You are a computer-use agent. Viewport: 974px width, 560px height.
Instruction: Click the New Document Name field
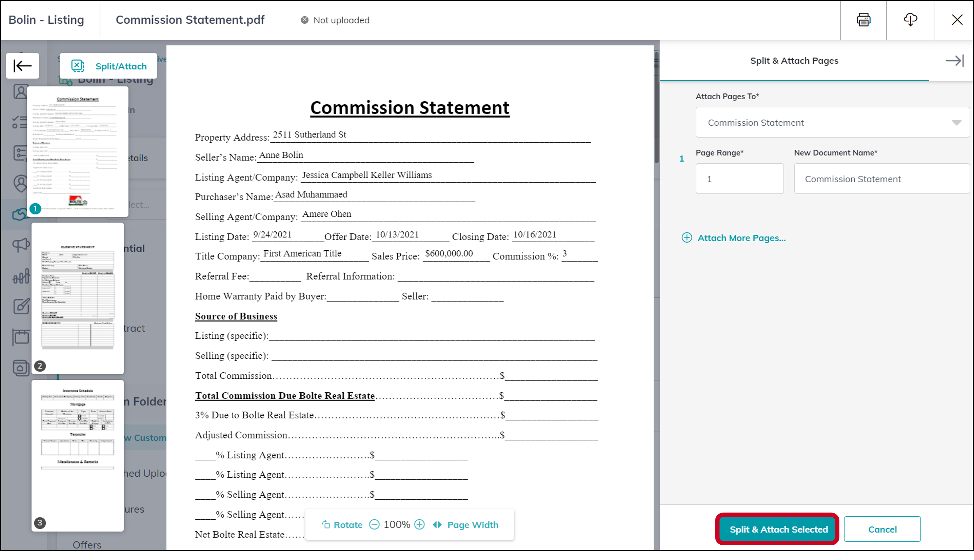882,179
